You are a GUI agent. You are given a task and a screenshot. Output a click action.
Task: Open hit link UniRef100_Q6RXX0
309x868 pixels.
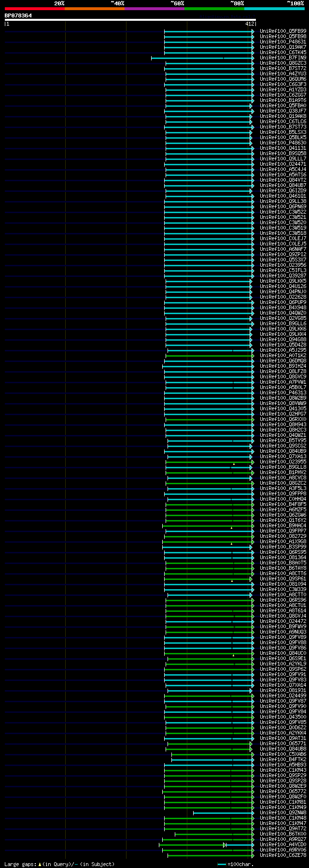[x=283, y=419]
